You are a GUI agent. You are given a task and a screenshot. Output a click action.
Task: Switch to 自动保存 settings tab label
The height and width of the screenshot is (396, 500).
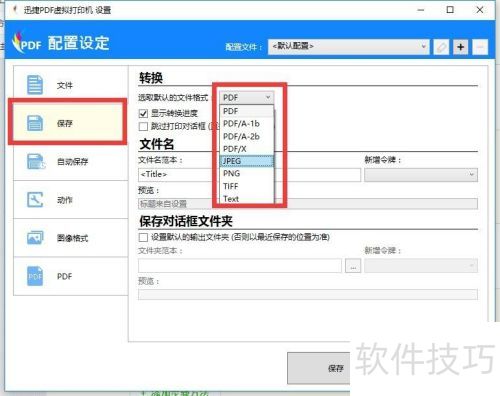point(72,162)
